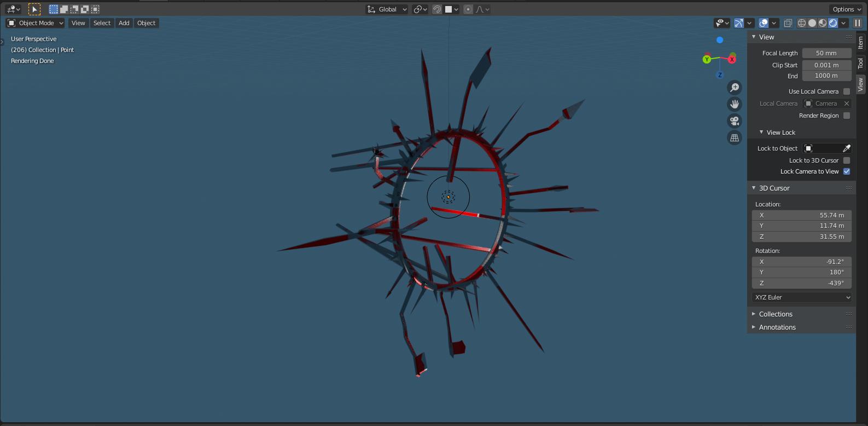868x426 pixels.
Task: Select the Tweak select tool icon
Action: point(34,9)
